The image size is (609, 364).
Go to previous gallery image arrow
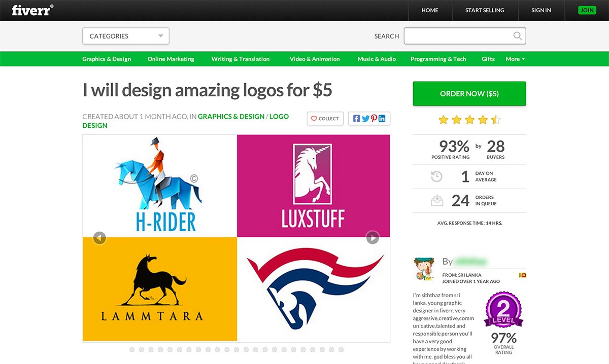point(99,238)
